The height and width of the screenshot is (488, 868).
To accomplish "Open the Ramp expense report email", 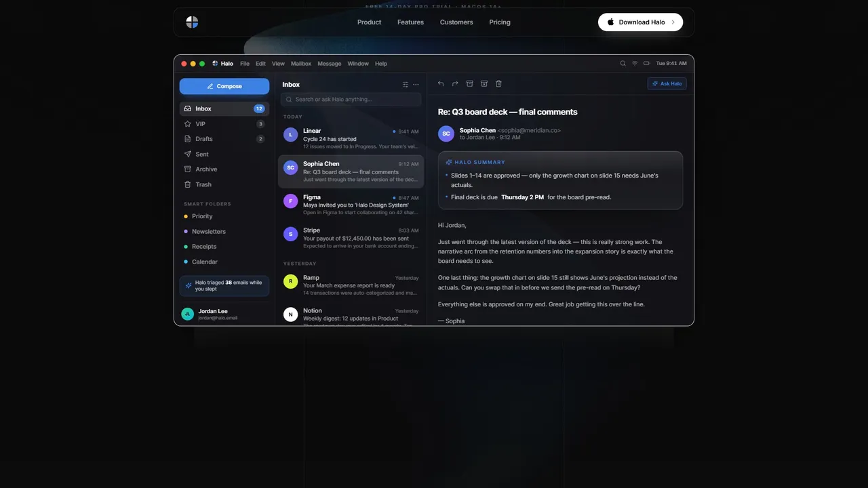I will tap(351, 285).
